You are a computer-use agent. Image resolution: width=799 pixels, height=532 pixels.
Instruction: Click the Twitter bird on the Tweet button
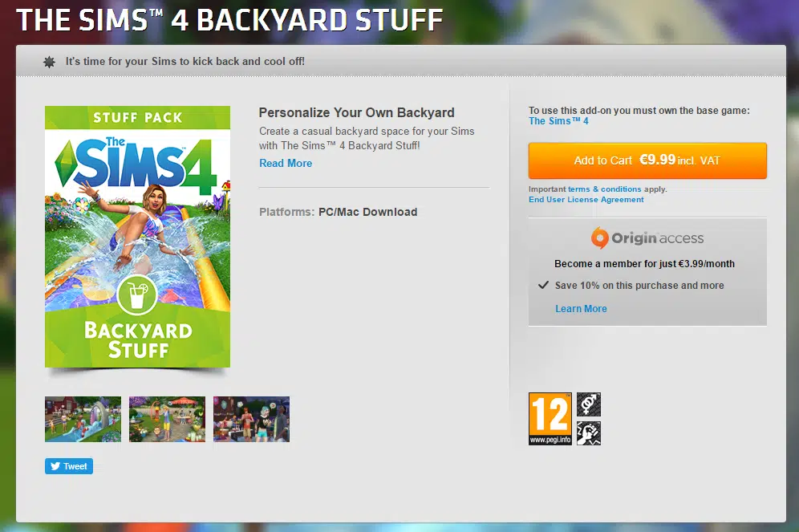[x=55, y=466]
